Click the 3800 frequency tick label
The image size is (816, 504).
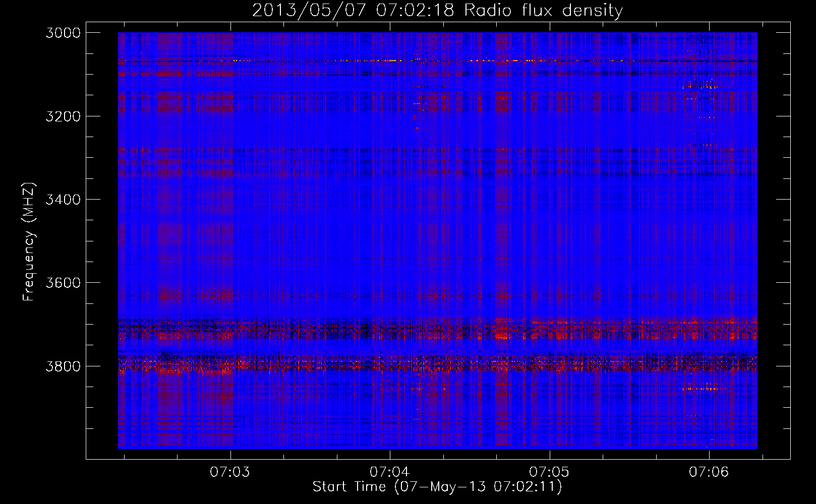[x=63, y=366]
